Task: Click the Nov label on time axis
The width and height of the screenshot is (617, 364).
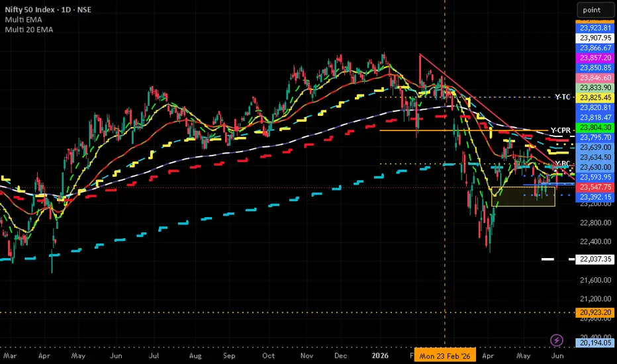Action: click(307, 356)
